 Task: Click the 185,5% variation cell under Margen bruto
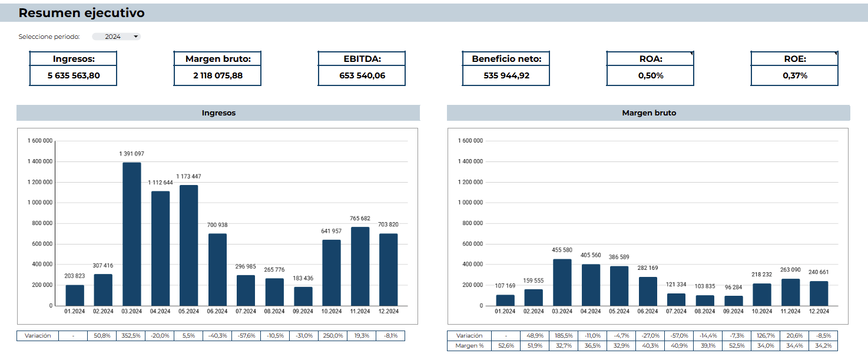(x=562, y=335)
